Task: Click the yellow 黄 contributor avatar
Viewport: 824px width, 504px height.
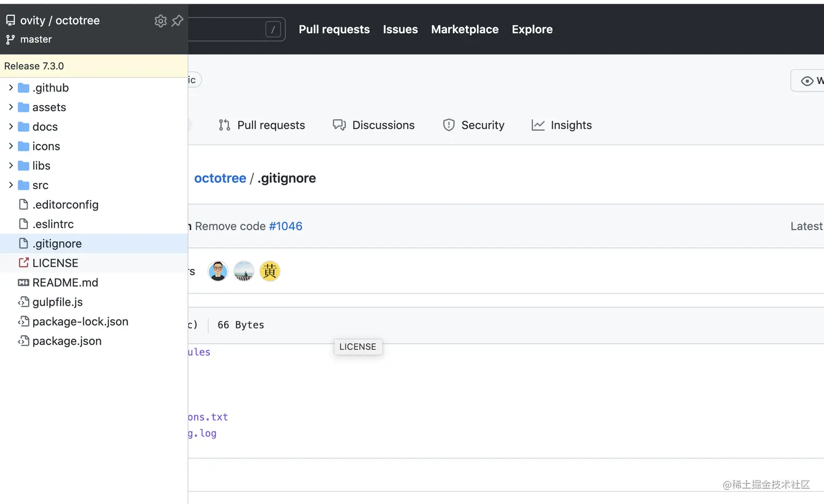Action: coord(270,271)
